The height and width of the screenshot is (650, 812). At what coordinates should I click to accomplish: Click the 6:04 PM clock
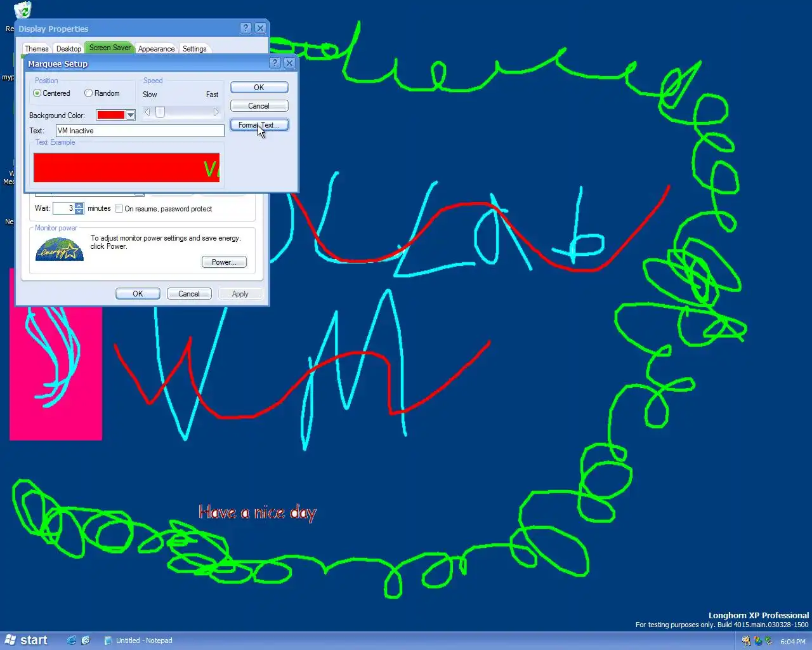pyautogui.click(x=793, y=642)
